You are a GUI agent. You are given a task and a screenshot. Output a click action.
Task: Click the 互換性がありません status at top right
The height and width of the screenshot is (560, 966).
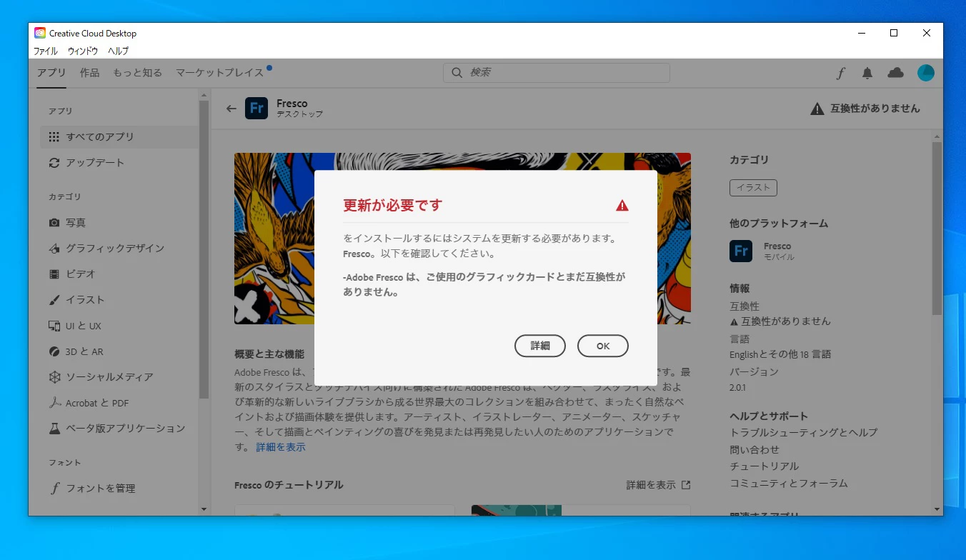pyautogui.click(x=865, y=109)
